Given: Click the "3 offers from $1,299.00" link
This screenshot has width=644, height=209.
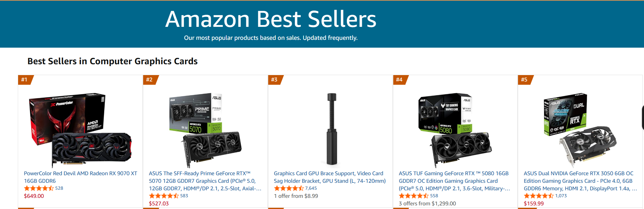Looking at the screenshot, I should click(x=427, y=204).
